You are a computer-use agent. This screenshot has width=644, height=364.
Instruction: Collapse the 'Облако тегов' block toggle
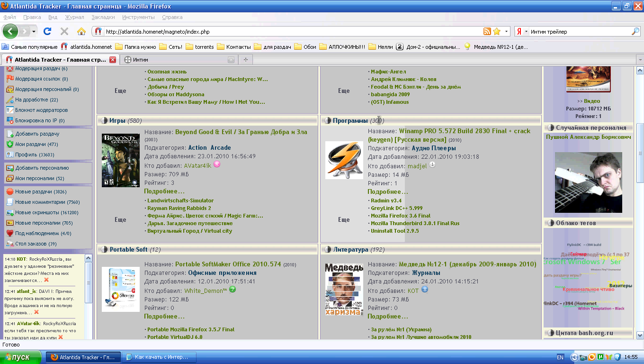(551, 223)
